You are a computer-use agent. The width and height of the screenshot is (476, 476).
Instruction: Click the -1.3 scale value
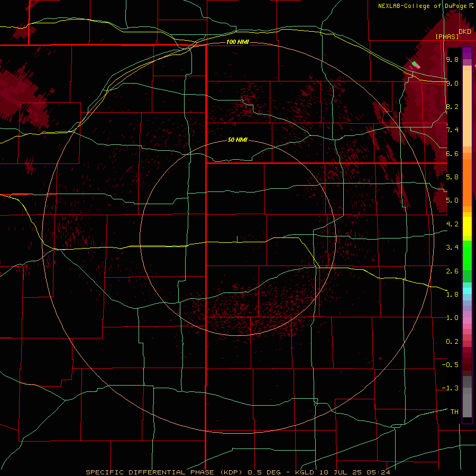450,388
